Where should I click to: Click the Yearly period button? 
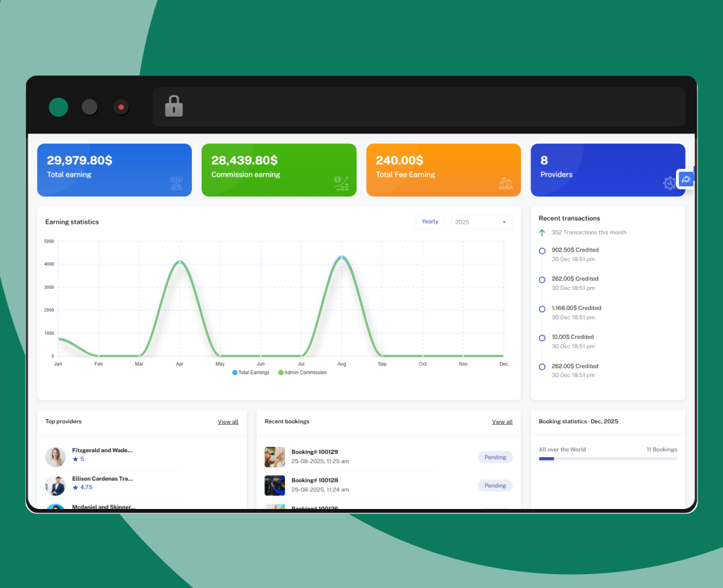[430, 222]
